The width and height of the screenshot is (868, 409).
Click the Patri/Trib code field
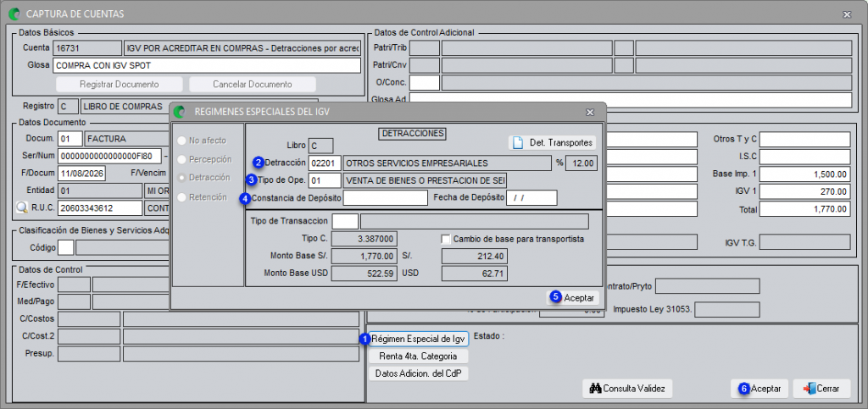[x=425, y=48]
